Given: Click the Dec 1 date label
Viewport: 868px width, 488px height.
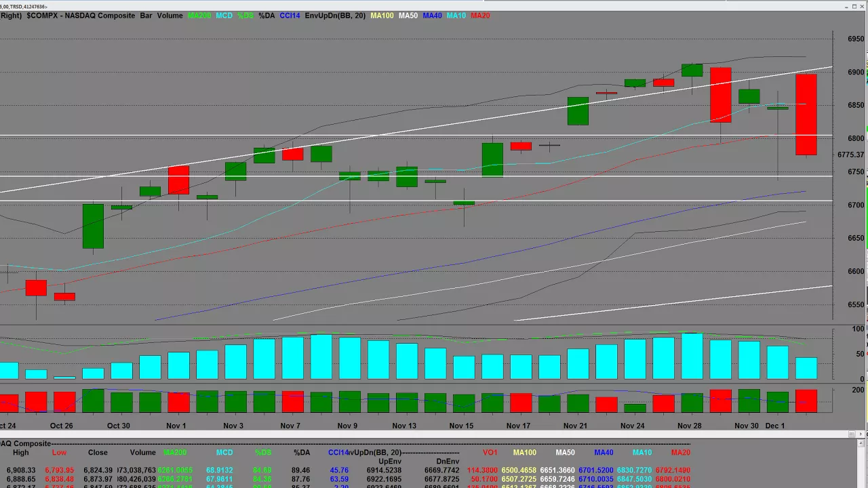Looking at the screenshot, I should (x=774, y=426).
